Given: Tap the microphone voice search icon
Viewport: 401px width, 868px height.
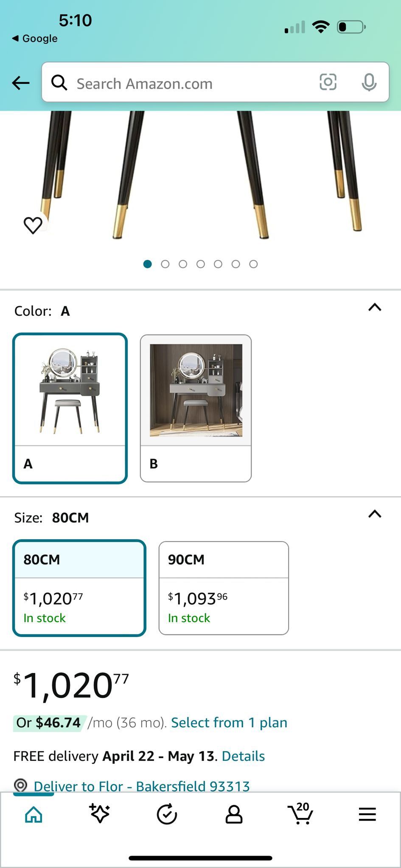Looking at the screenshot, I should [x=369, y=82].
